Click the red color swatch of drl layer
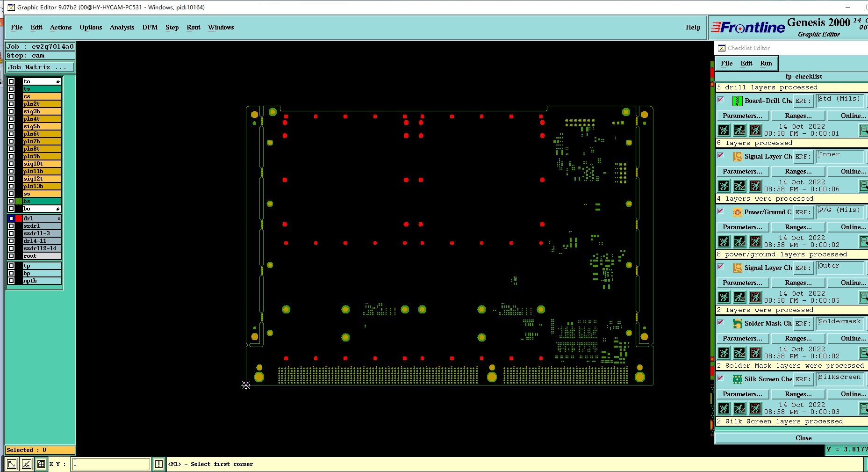 click(x=19, y=218)
